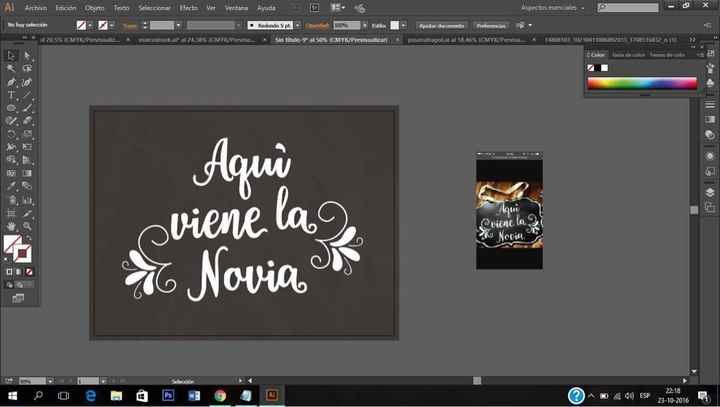
Task: Open the Layers panel icon
Action: pos(710,192)
